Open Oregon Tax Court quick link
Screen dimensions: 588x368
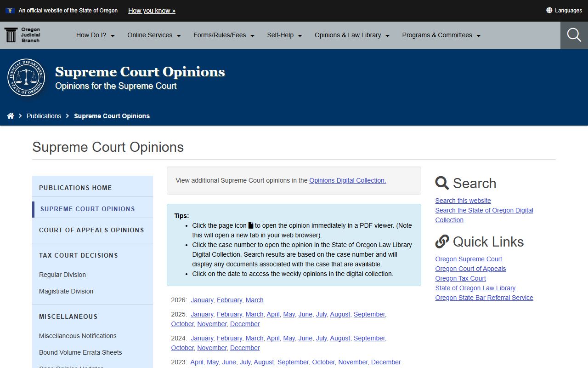tap(460, 278)
